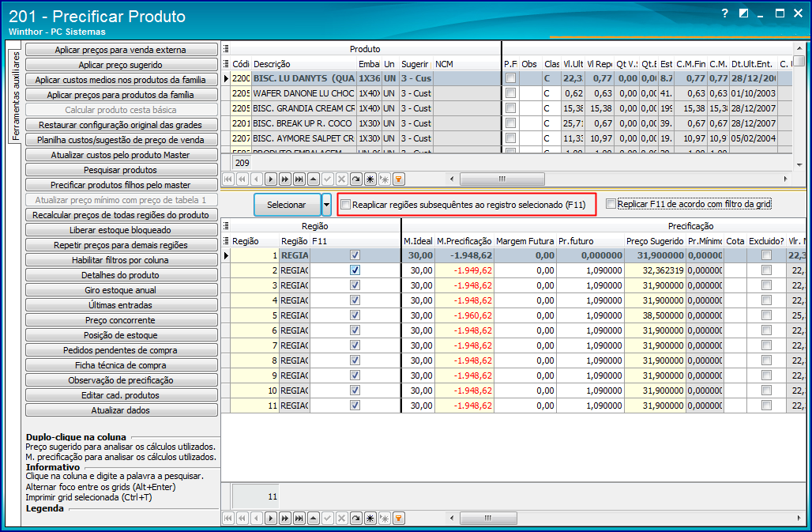Viewport: 812px width, 532px height.
Task: Untick F11 checkbox for região 5
Action: [x=355, y=315]
